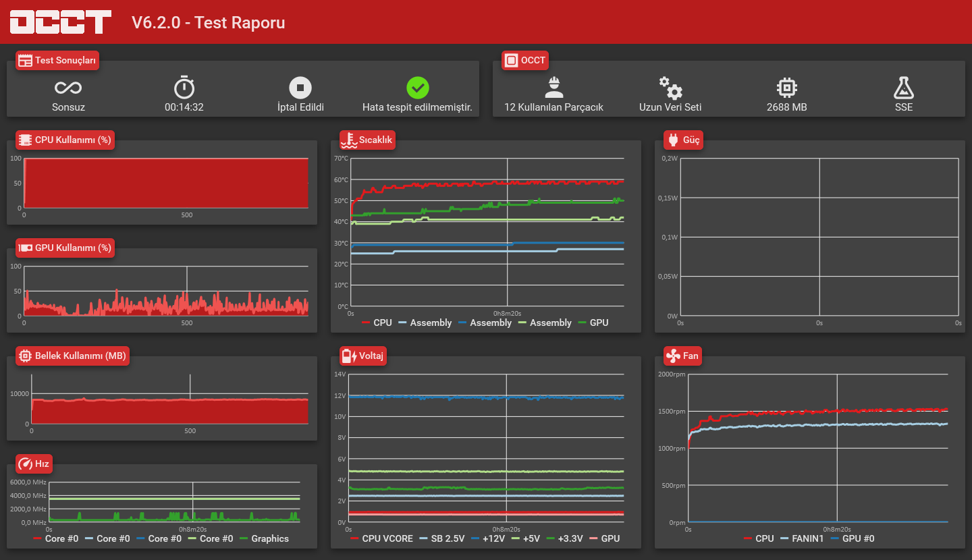Click the flask icon above SSE
This screenshot has width=972, height=560.
point(904,88)
